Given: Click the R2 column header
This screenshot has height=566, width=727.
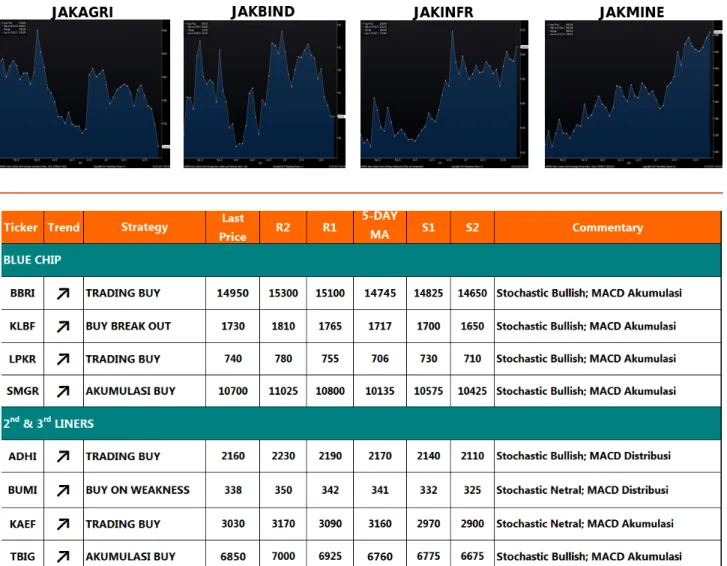Looking at the screenshot, I should (x=283, y=227).
